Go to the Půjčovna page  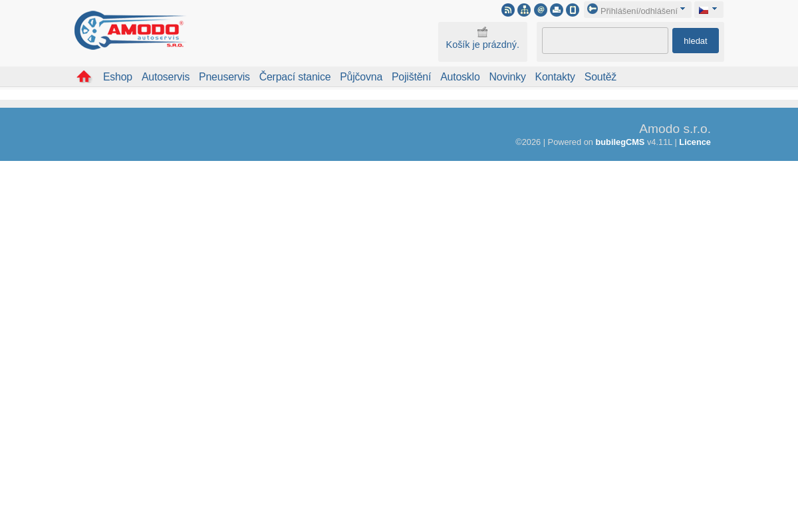tap(361, 76)
